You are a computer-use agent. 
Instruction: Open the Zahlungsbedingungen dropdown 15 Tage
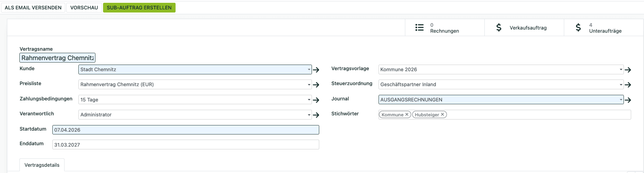(x=195, y=100)
